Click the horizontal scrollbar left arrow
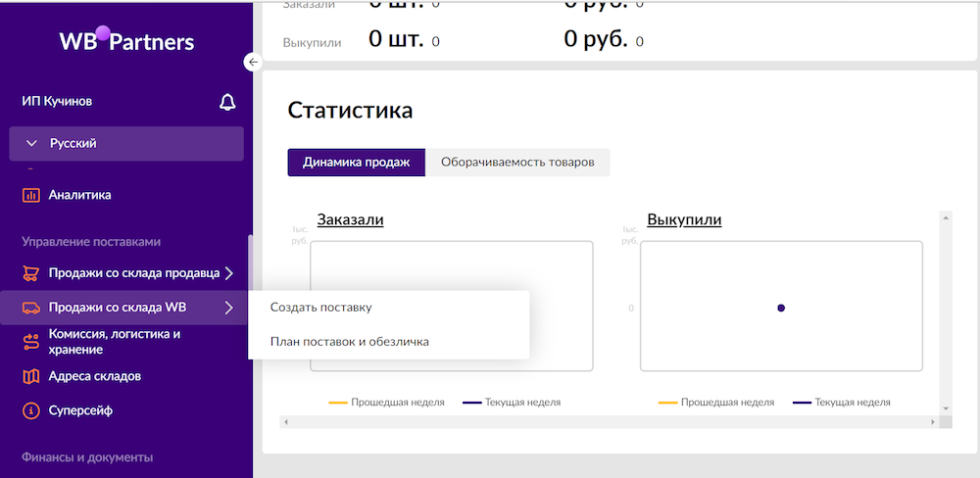 (x=285, y=422)
